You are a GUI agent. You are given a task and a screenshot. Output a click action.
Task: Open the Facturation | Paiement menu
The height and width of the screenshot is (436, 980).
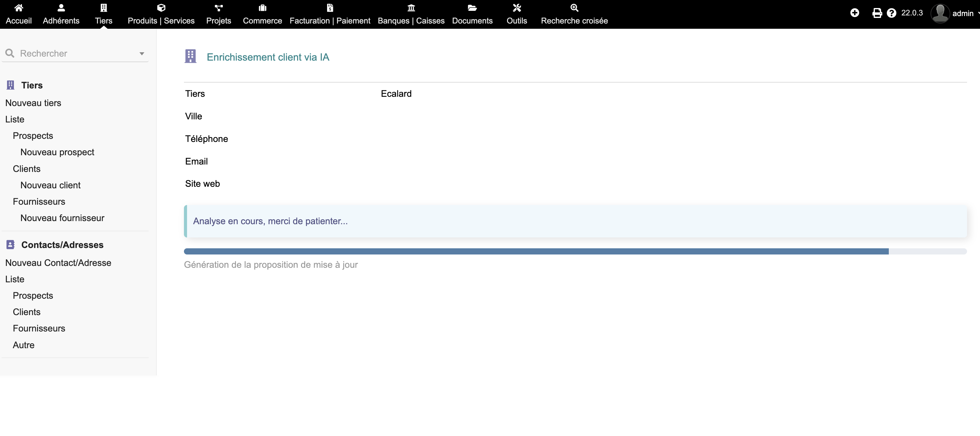click(x=330, y=20)
